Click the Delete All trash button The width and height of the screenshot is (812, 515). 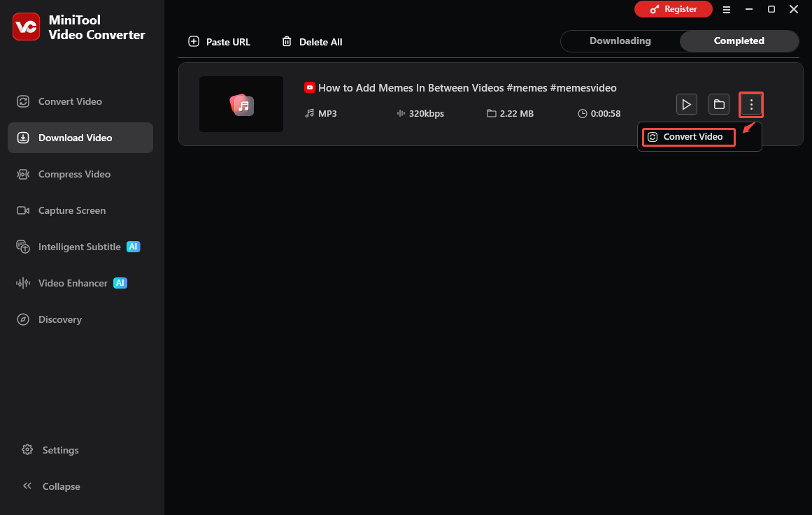(312, 42)
